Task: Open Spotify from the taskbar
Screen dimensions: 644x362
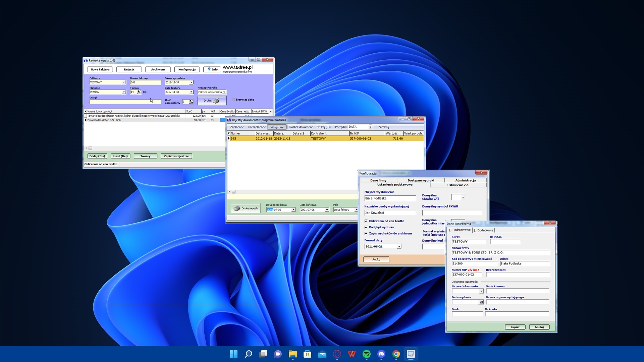Action: point(366,354)
